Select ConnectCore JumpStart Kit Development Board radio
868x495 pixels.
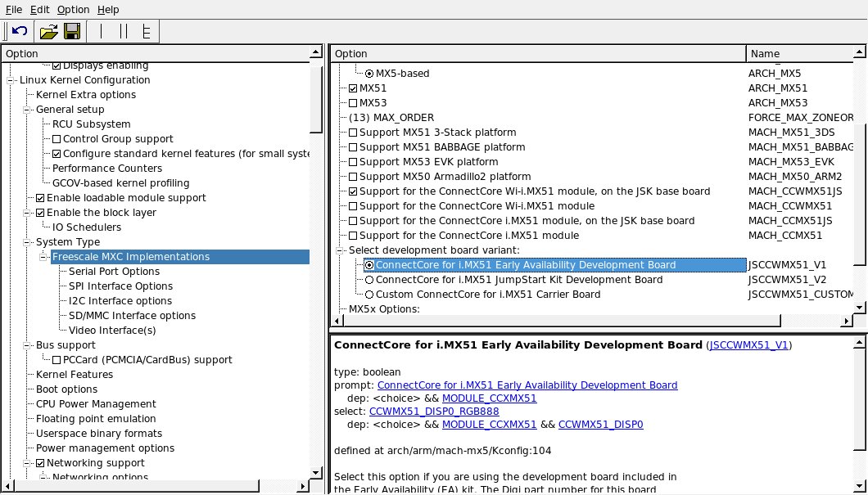[369, 280]
